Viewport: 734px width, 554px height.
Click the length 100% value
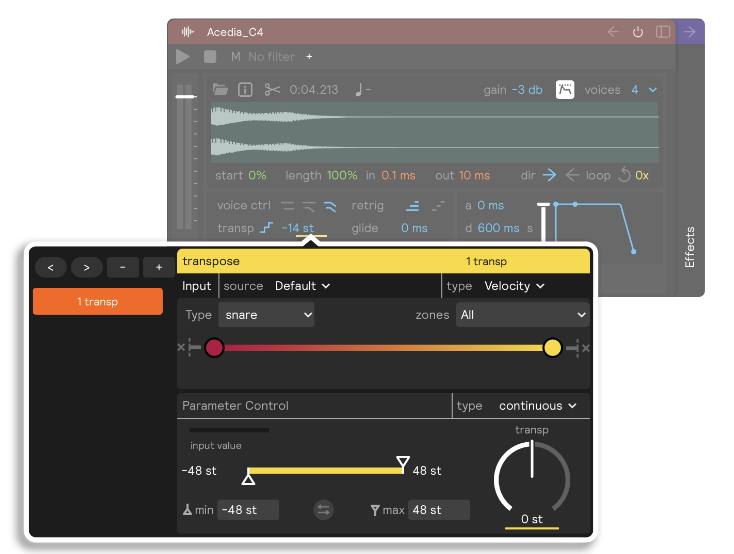[x=342, y=176]
